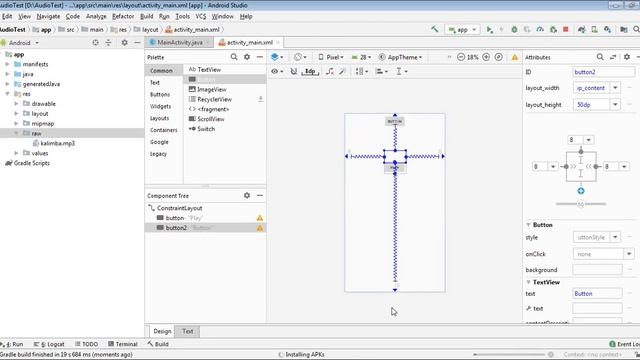
Task: Click Attach debugger to Android process icon
Action: [553, 29]
